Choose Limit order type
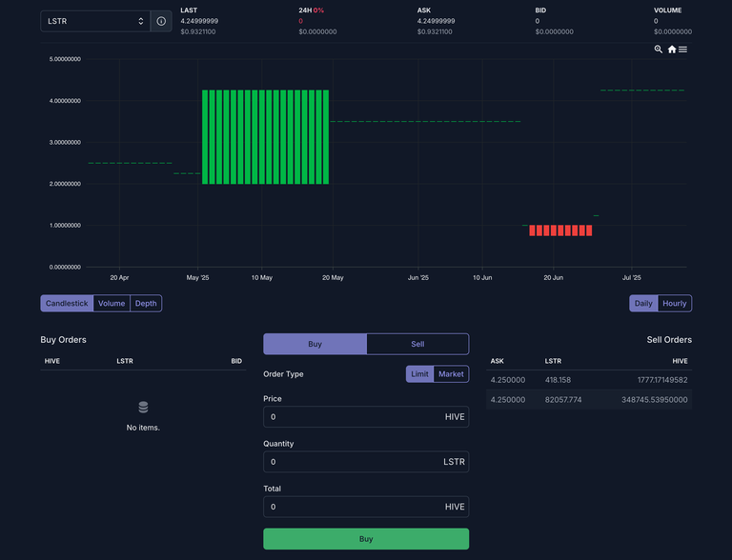This screenshot has width=732, height=560. (x=419, y=373)
